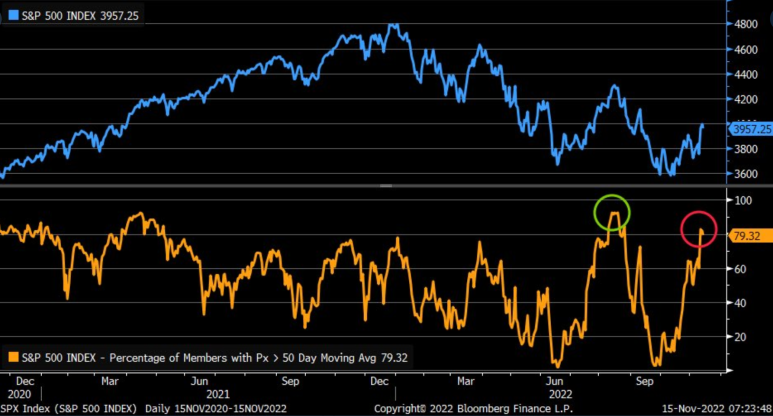Click the 40 label on percentage axis
This screenshot has width=773, height=416.
(740, 303)
